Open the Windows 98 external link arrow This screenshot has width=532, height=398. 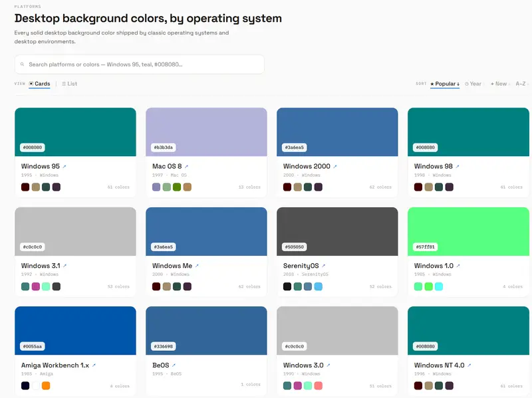pyautogui.click(x=458, y=167)
